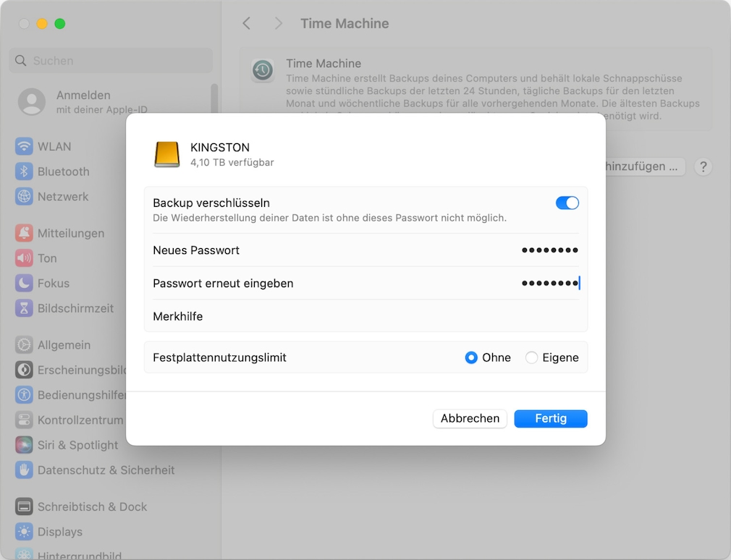Go back with the left chevron
This screenshot has height=560, width=731.
coord(246,23)
